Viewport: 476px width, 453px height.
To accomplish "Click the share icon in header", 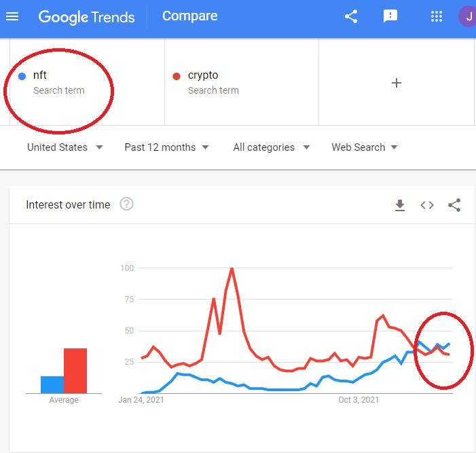I will coord(351,16).
